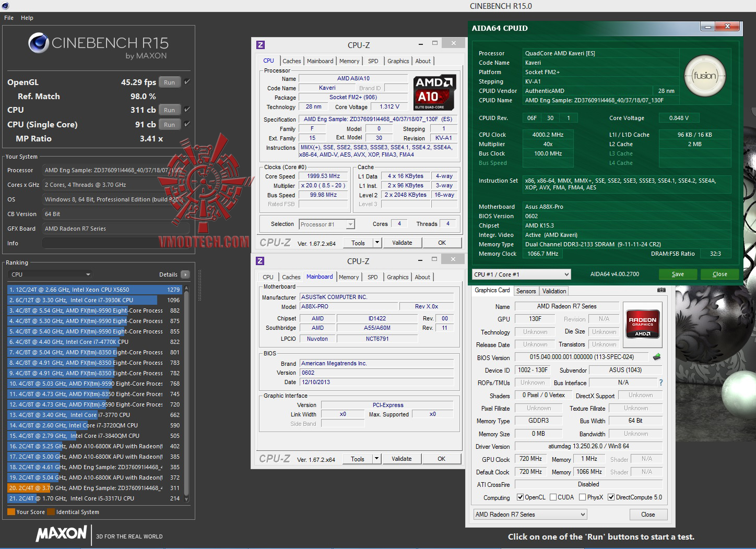Click the green Close button in AIDA64
Viewport: 756px width, 549px height.
pos(720,274)
